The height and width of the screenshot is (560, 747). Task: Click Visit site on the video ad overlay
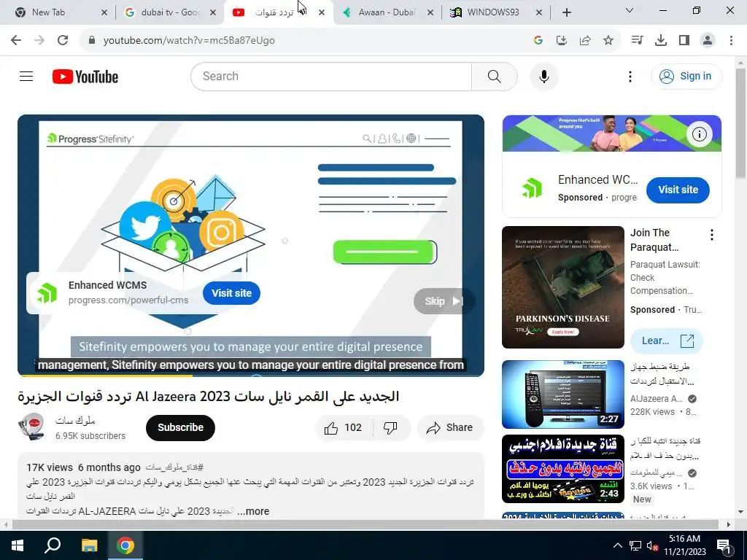point(231,293)
